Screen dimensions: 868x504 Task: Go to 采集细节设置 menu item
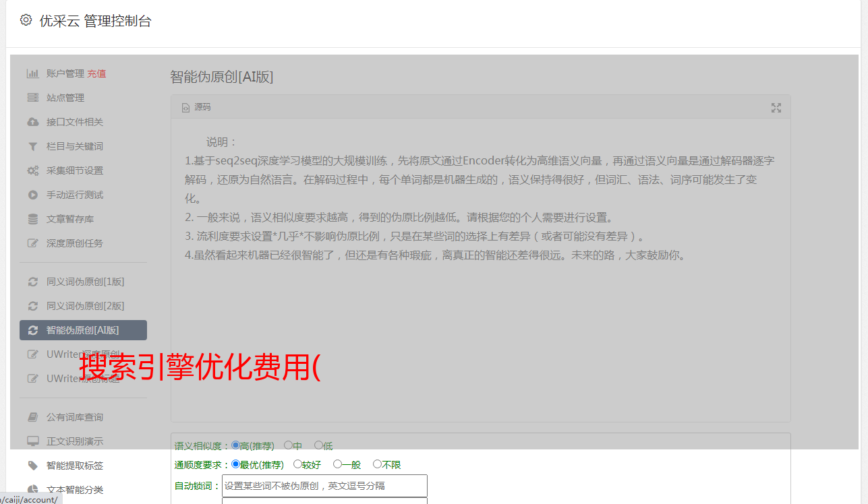pos(75,170)
